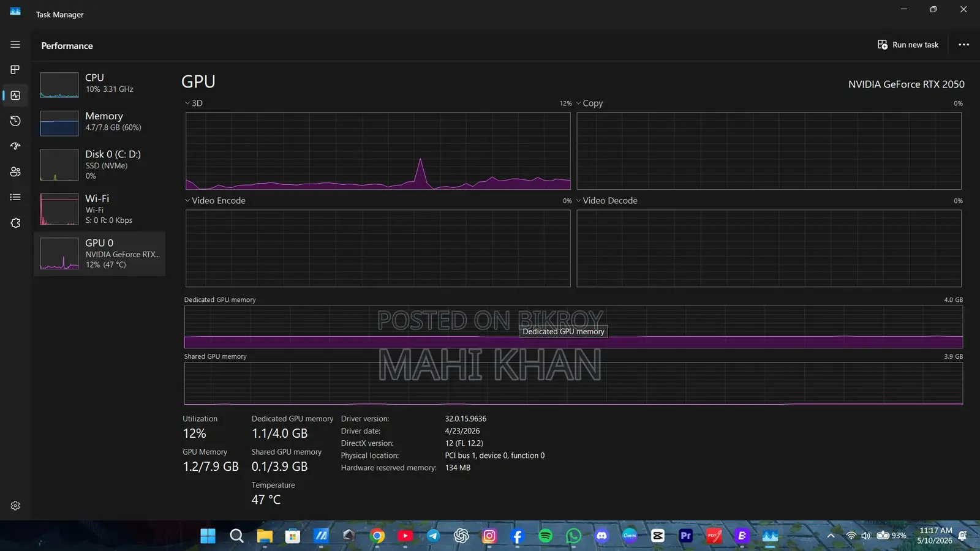Viewport: 980px width, 551px height.
Task: Click driver version value 32.0.15.9636
Action: (466, 419)
